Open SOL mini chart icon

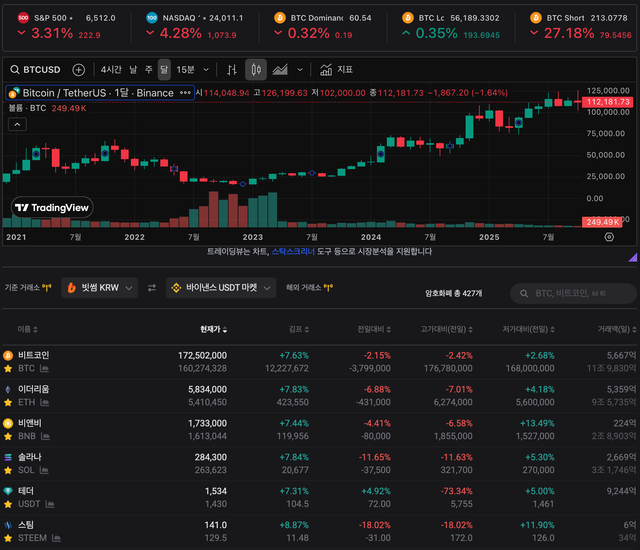[44, 470]
